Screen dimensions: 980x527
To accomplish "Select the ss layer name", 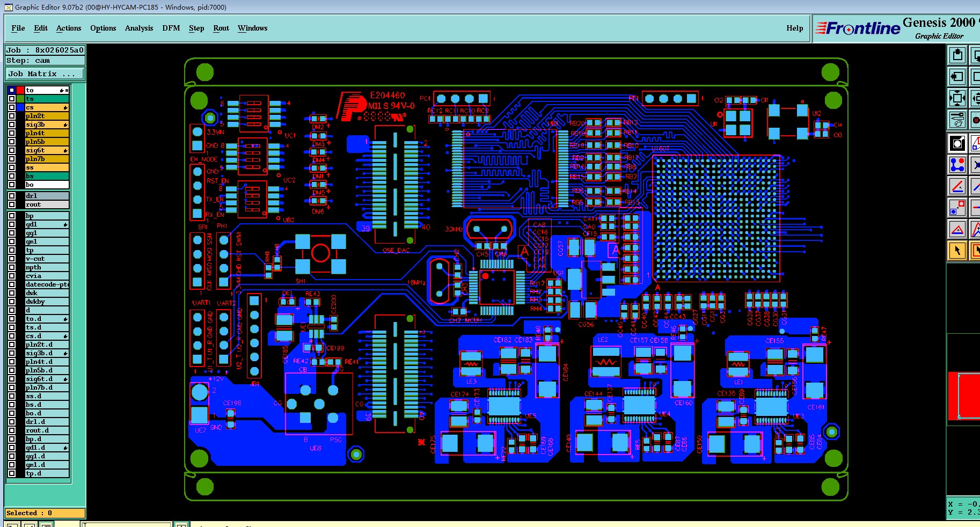I will pyautogui.click(x=47, y=167).
